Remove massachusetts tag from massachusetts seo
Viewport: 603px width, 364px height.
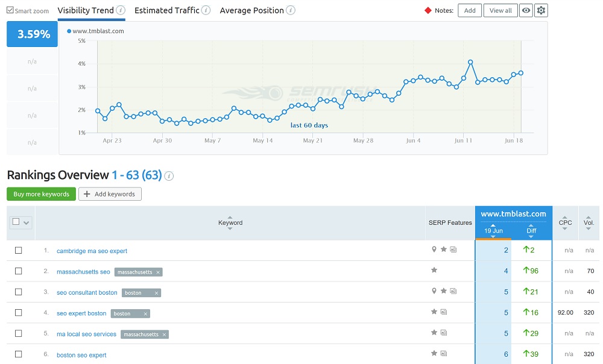point(157,272)
